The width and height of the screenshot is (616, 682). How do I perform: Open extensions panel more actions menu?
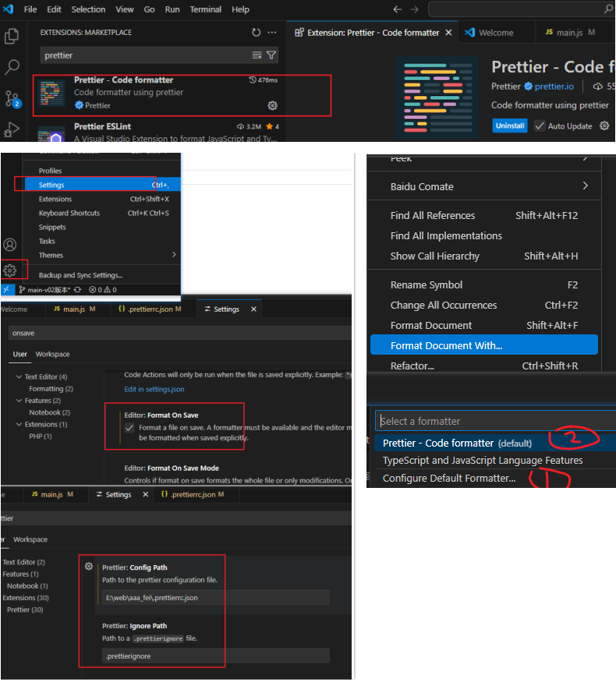(272, 32)
